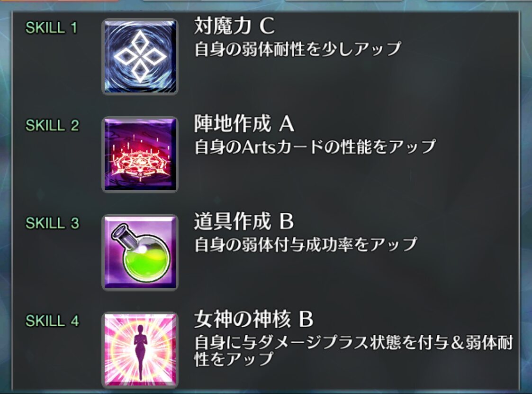Select the SKILL 2 label
Screen dimensions: 532x394
coord(52,126)
